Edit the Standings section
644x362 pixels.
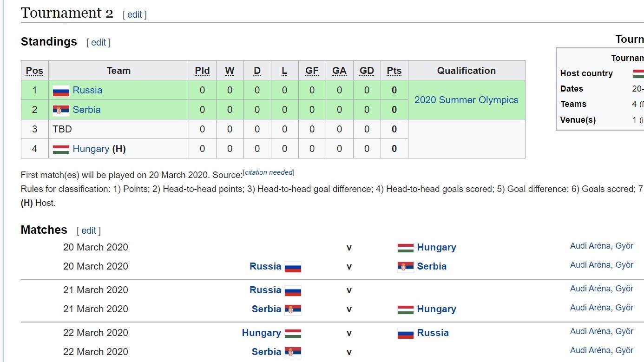point(99,42)
